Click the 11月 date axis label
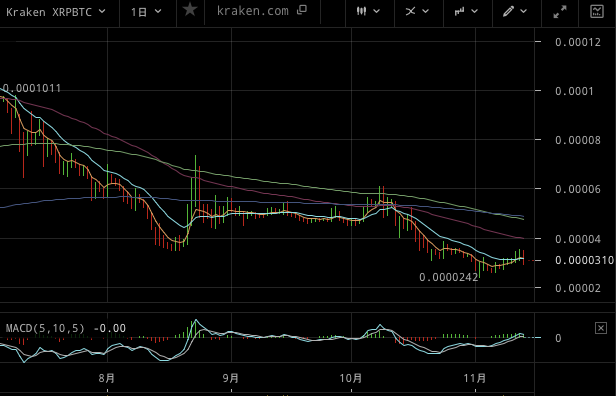The width and height of the screenshot is (616, 396). (475, 378)
